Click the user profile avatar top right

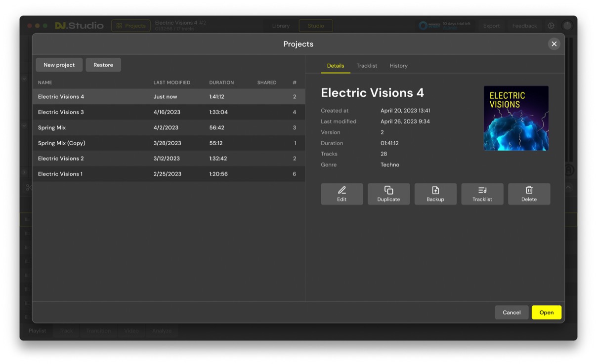[567, 25]
